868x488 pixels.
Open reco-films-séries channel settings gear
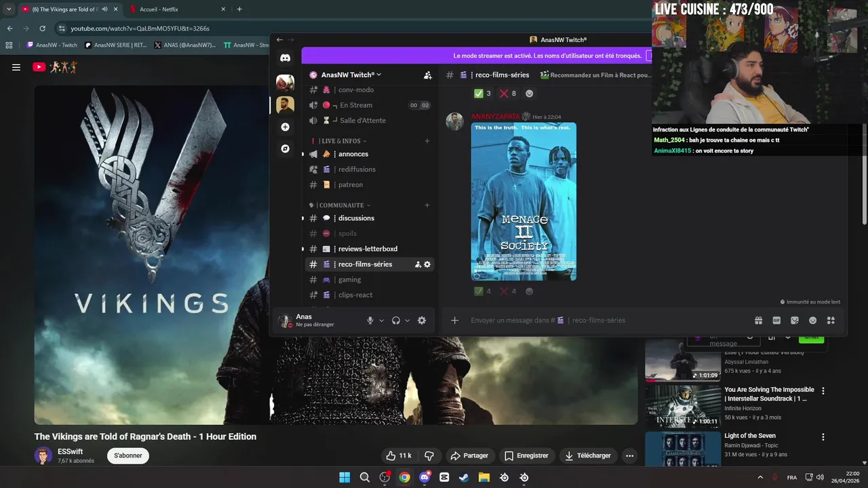click(427, 264)
